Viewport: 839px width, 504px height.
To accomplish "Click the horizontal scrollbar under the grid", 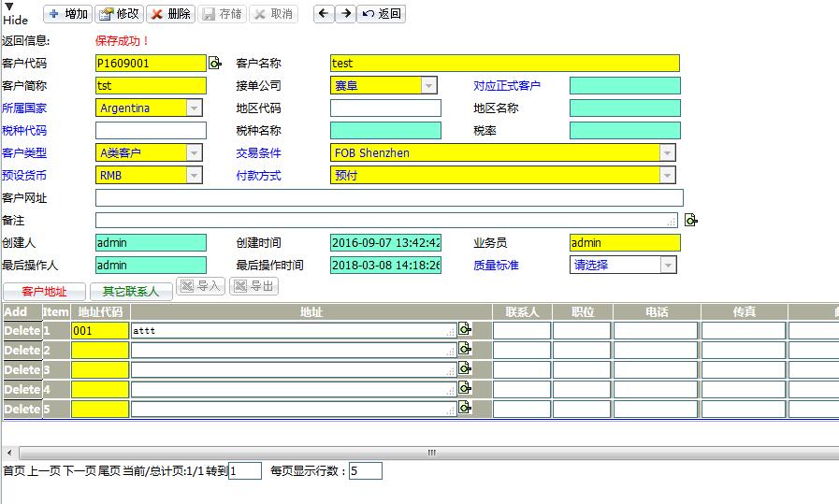I will click(x=430, y=453).
